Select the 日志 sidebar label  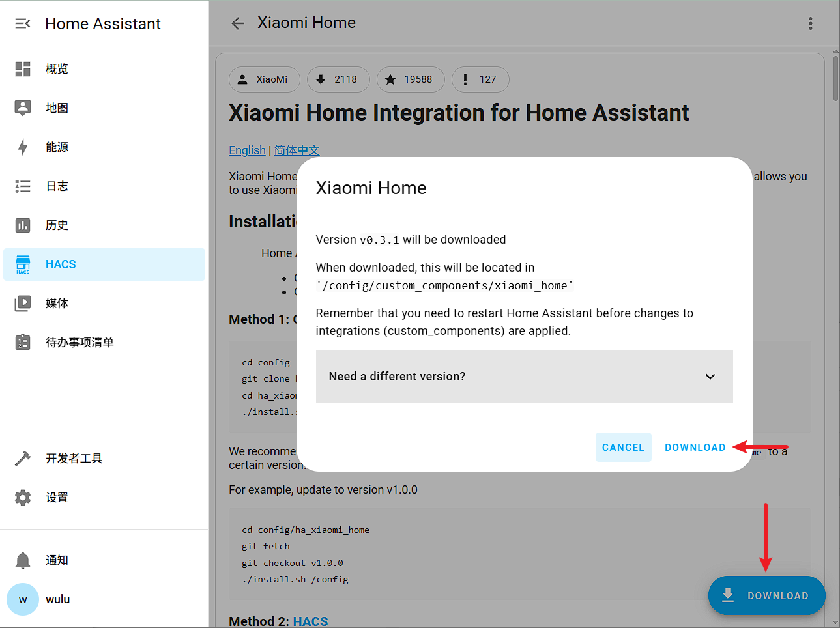(57, 186)
